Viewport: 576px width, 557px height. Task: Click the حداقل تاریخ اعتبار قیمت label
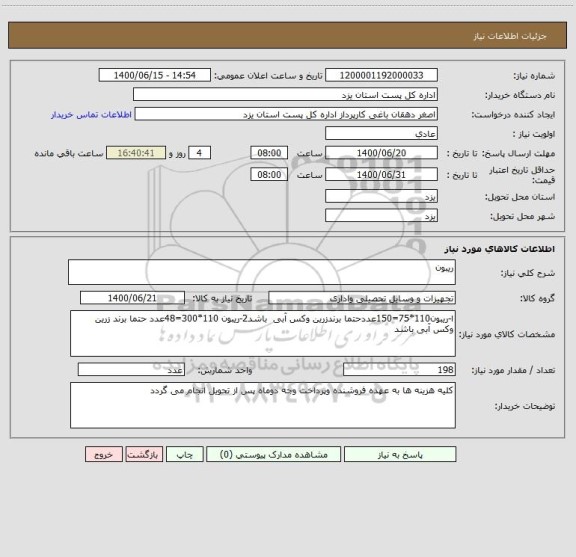(522, 175)
